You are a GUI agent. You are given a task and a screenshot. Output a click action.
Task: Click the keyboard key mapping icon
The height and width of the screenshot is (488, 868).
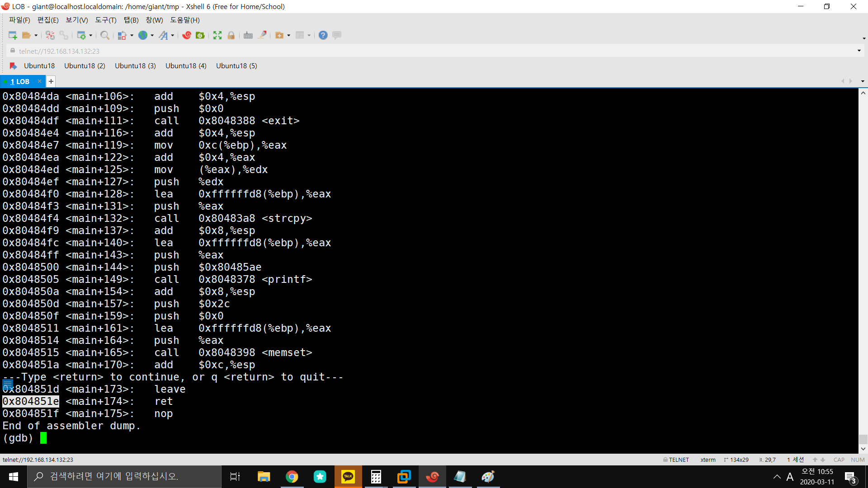tap(248, 35)
